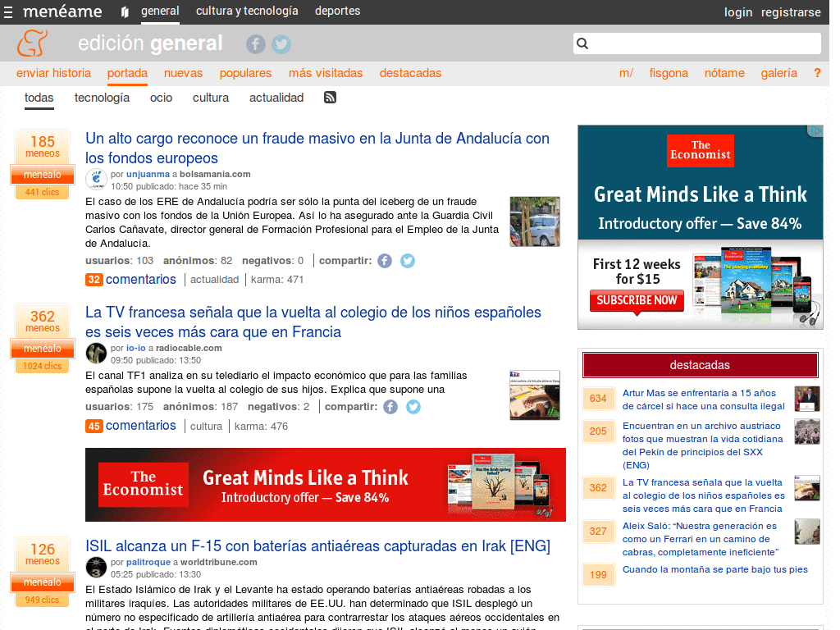Click the TV francesa story thumbnail
The width and height of the screenshot is (840, 630).
pos(535,395)
